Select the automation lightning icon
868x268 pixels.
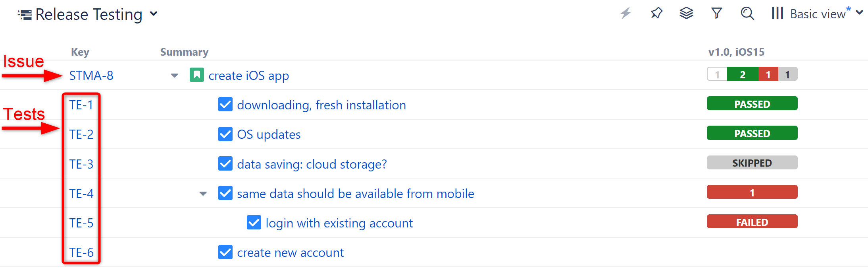[625, 13]
